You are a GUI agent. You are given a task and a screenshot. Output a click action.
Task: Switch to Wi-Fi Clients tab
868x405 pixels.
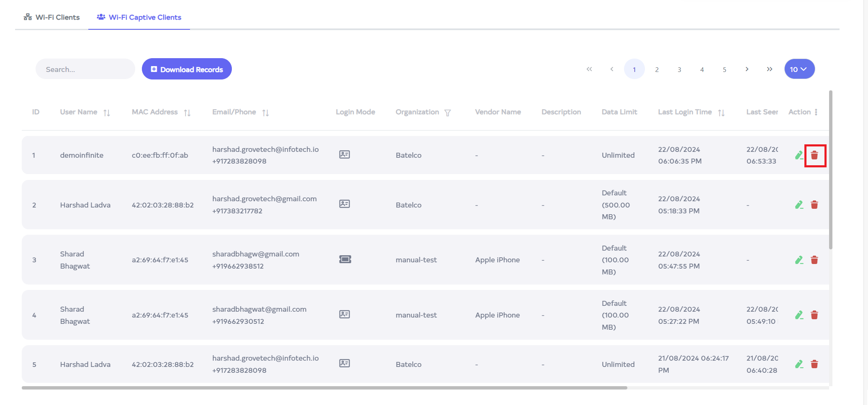tap(52, 17)
